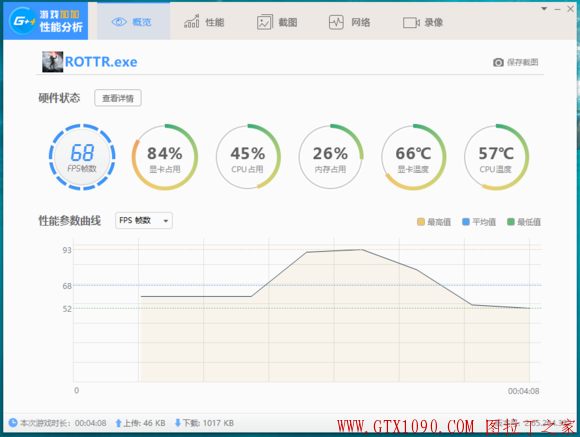Select the 84% GPU usage gauge
Screen dimensions: 580x437
click(165, 157)
